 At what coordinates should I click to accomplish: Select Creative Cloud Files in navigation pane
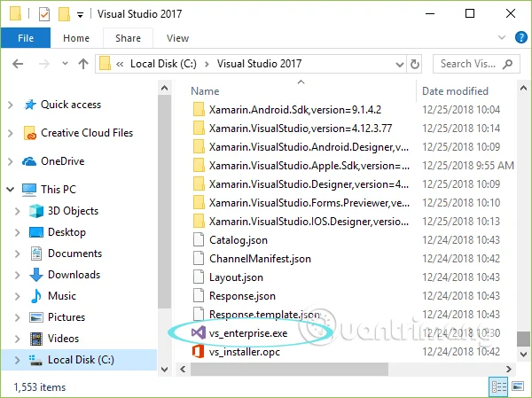coord(87,133)
